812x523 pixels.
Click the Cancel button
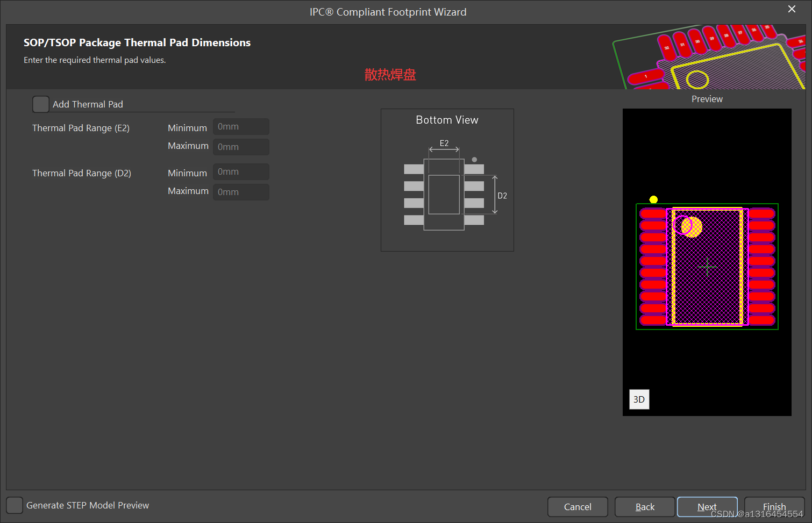[578, 507]
